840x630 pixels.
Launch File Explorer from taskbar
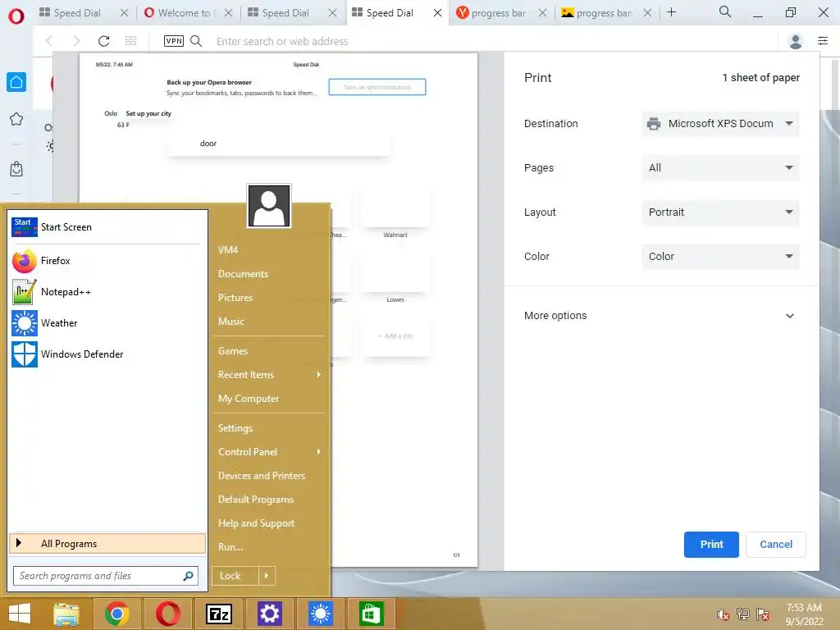point(66,614)
